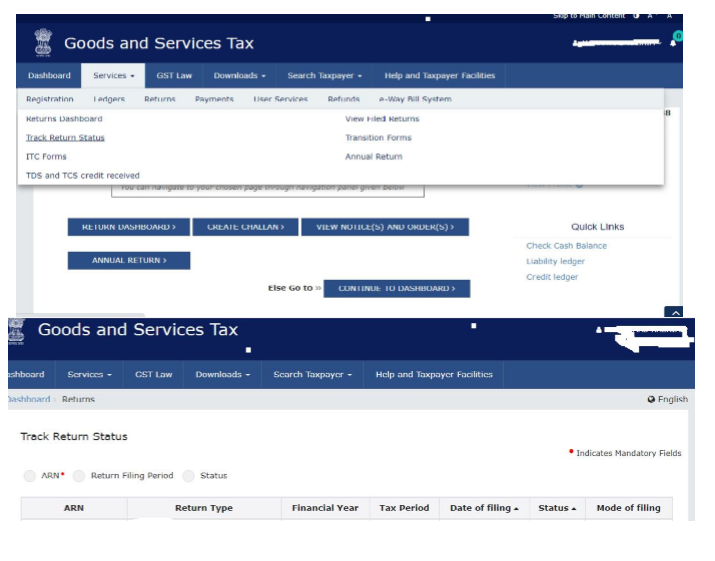Open Help and Taxpayer Facilities lower menu

[x=434, y=374]
